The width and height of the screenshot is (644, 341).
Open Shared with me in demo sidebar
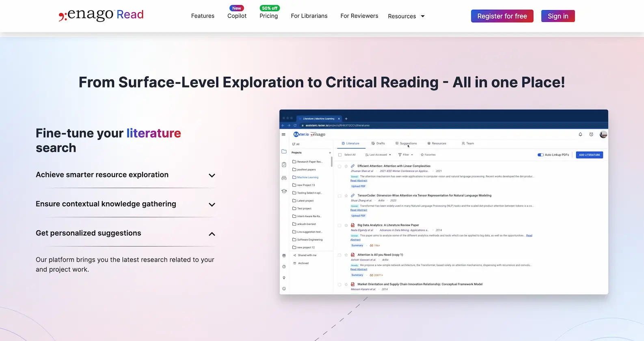tap(305, 255)
